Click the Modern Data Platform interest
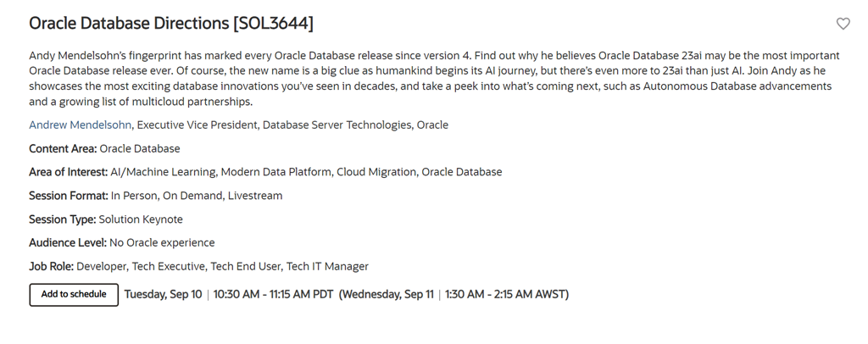 (276, 172)
